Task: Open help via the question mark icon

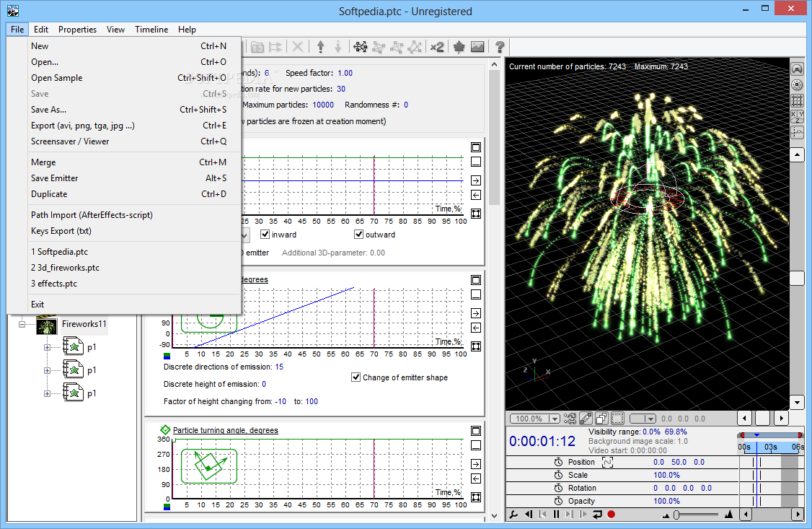Action: click(499, 47)
